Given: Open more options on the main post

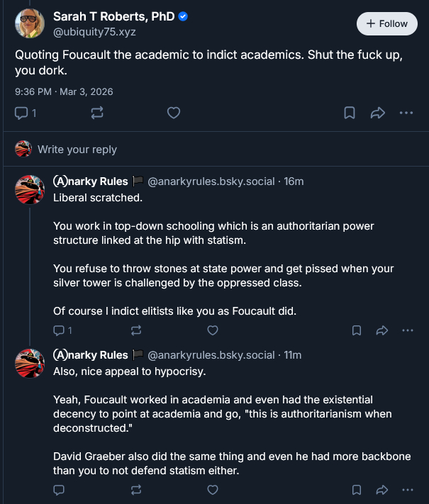Looking at the screenshot, I should pyautogui.click(x=406, y=113).
